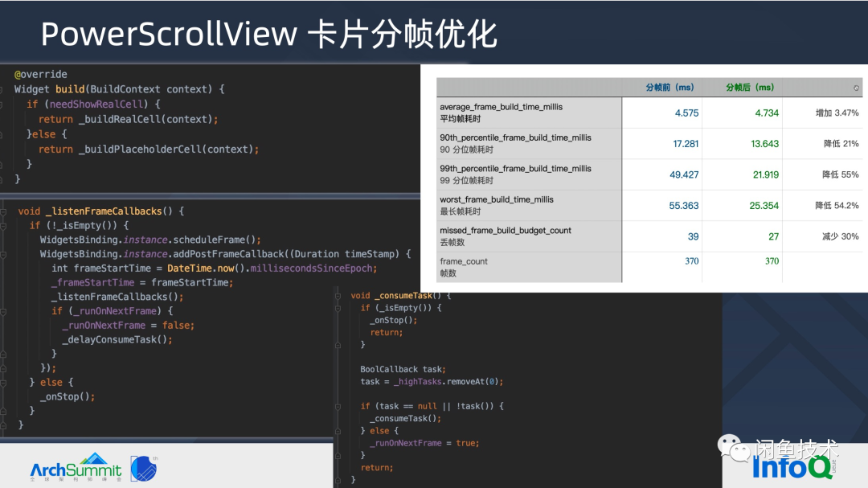The image size is (868, 488).
Task: Click the if (needShowRealCell) line
Action: coord(93,105)
